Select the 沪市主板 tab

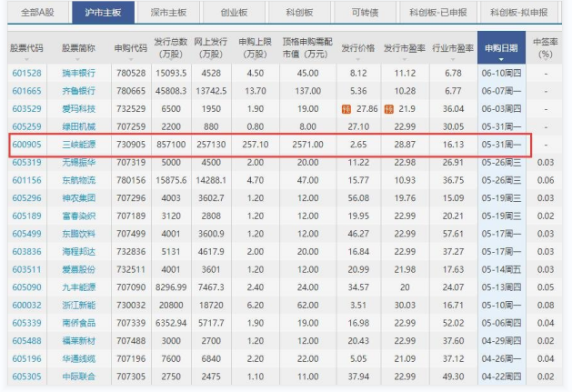click(x=103, y=13)
